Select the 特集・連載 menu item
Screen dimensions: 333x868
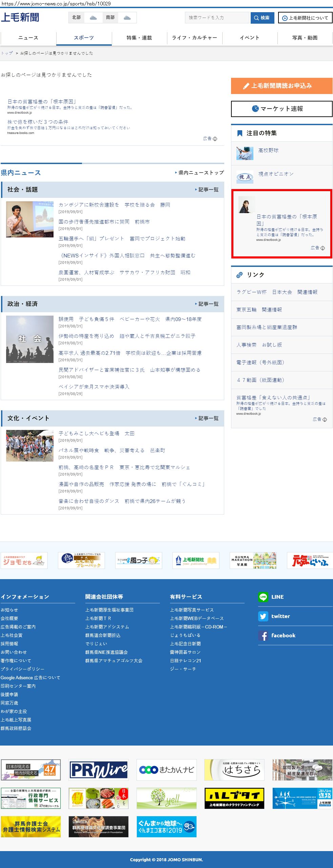[139, 38]
